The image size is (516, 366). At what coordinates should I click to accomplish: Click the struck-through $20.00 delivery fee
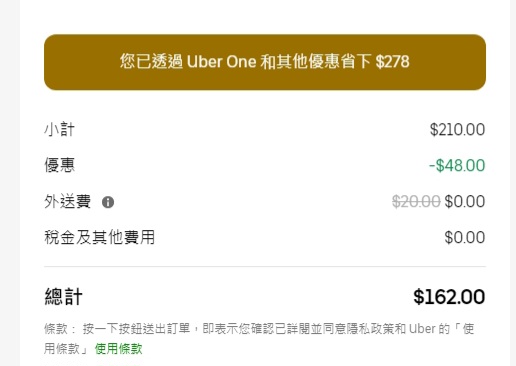coord(416,201)
